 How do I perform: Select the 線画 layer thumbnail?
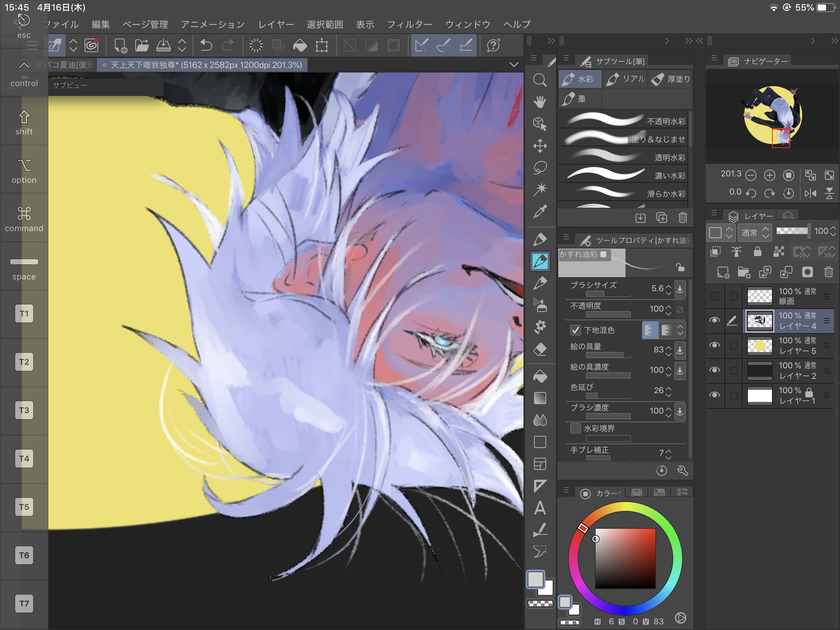[759, 296]
